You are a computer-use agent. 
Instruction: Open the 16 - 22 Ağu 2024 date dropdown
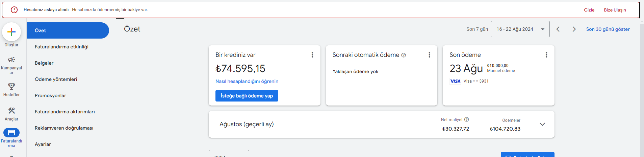[520, 29]
